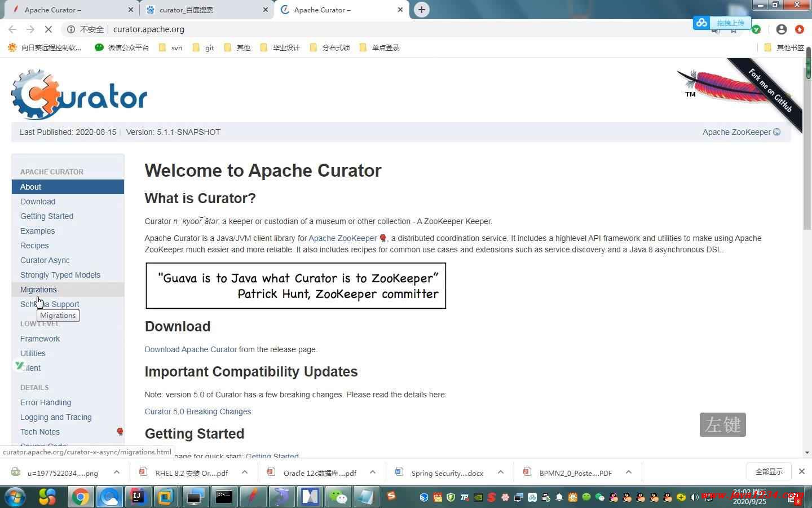Open Framework in the sidebar
The width and height of the screenshot is (812, 508).
coord(40,339)
